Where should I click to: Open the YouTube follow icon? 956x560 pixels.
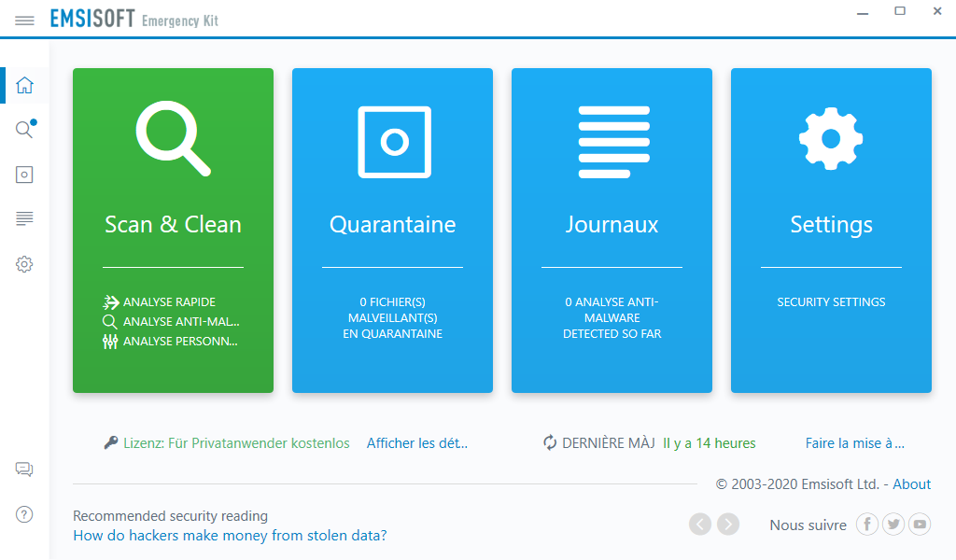920,524
